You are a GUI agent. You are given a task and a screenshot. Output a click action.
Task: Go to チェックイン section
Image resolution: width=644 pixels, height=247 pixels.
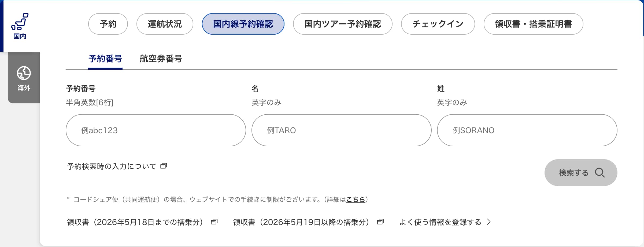pyautogui.click(x=438, y=24)
